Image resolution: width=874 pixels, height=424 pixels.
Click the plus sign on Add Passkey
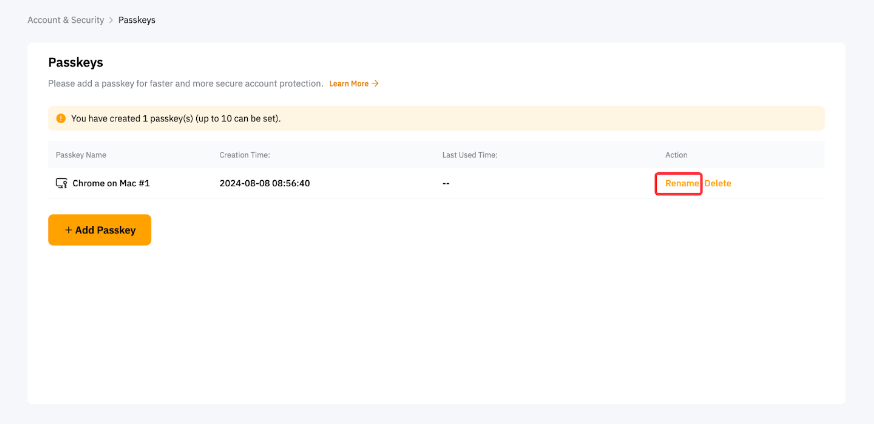coord(68,230)
